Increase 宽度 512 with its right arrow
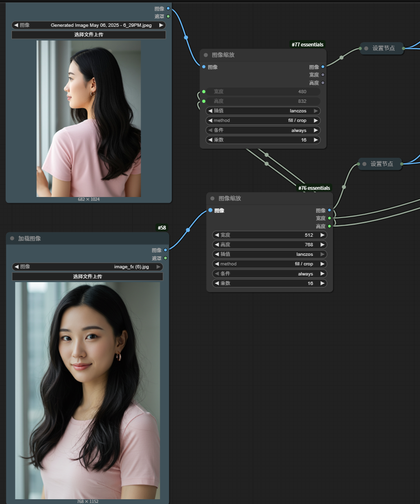 tap(322, 235)
